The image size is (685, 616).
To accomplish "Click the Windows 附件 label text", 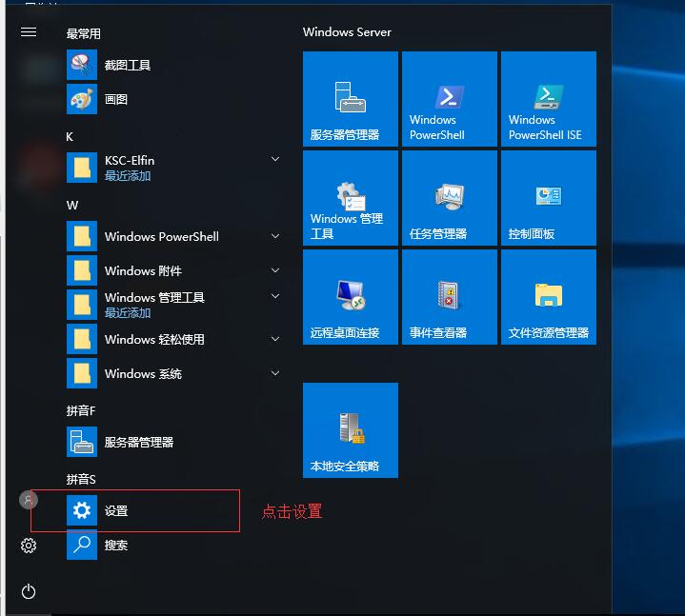I will coord(143,270).
